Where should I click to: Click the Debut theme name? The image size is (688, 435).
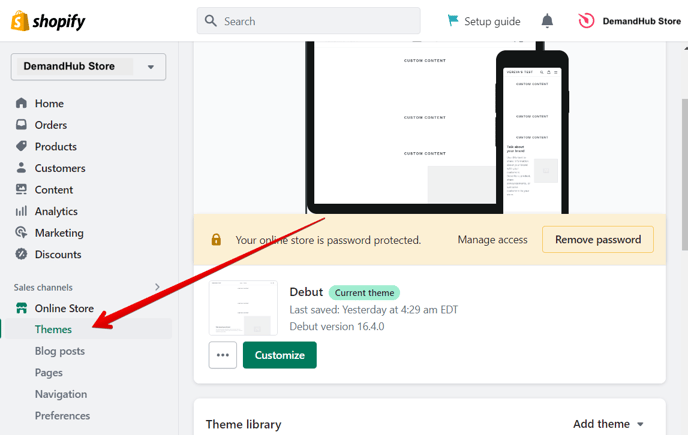click(306, 292)
